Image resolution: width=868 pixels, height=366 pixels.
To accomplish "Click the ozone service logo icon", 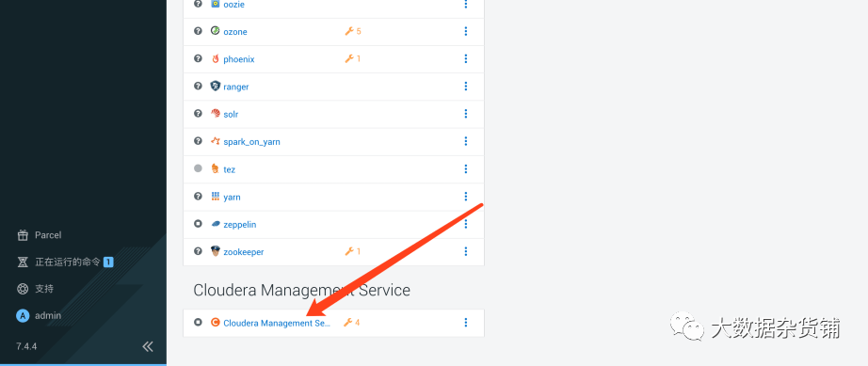I will click(x=216, y=30).
